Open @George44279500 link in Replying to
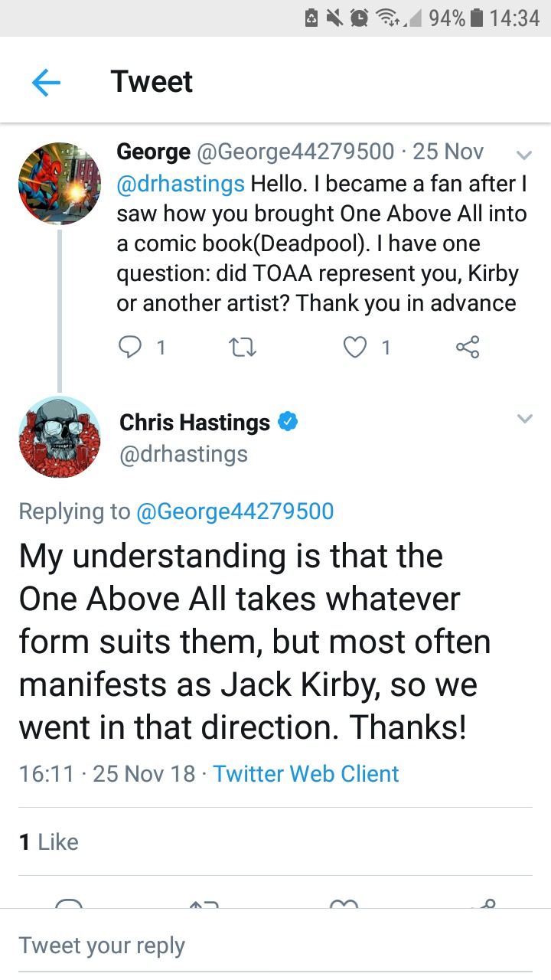 click(x=234, y=511)
